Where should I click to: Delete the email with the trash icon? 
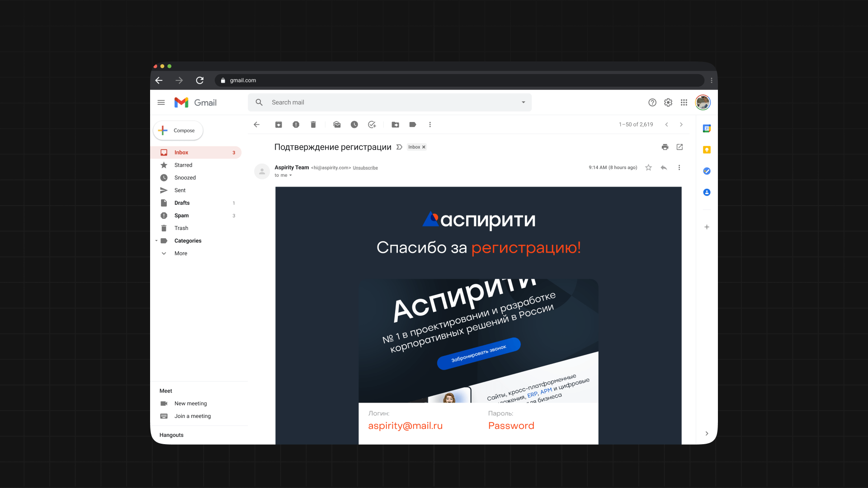(x=313, y=125)
